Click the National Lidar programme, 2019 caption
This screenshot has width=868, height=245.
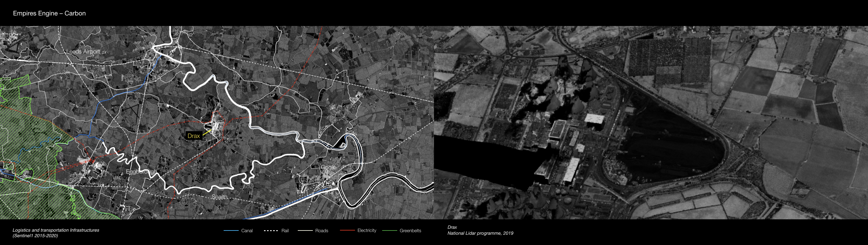(x=480, y=233)
